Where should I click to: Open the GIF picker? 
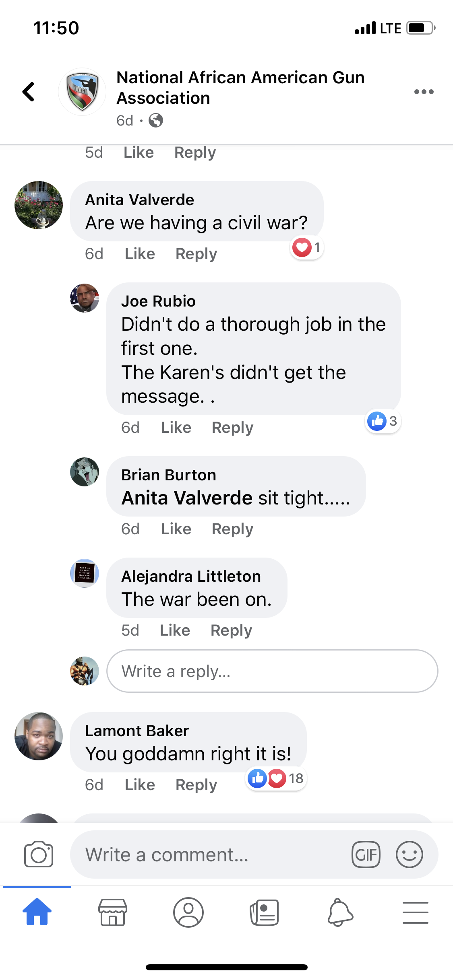point(366,854)
